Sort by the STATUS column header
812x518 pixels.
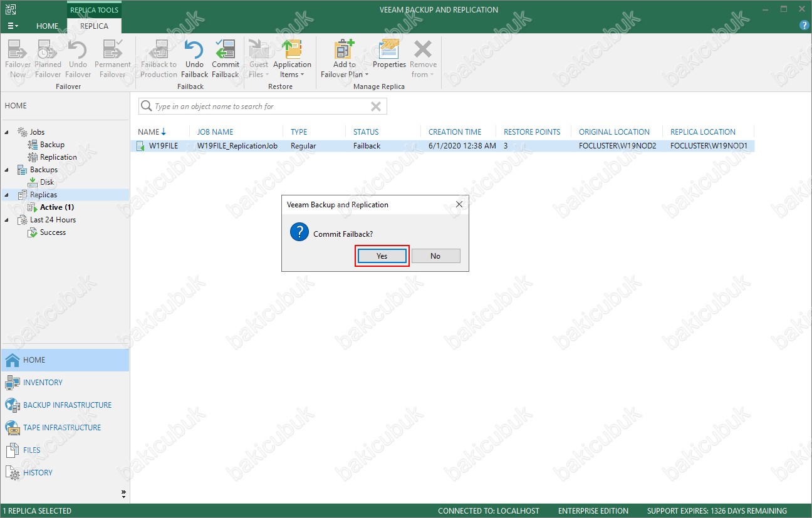(x=366, y=132)
